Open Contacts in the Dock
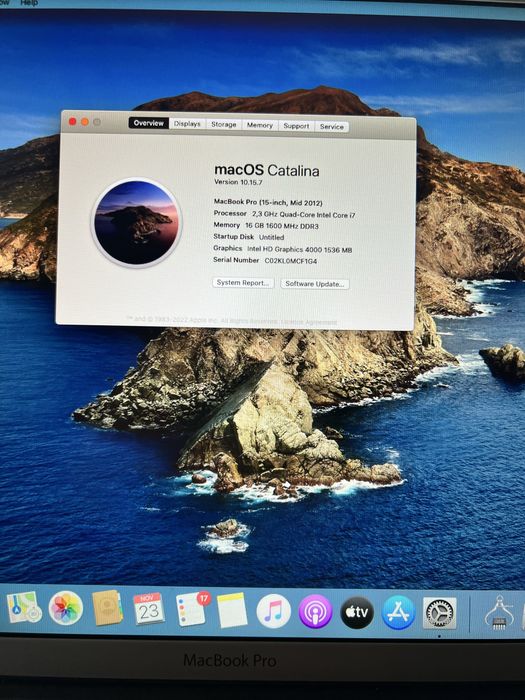The height and width of the screenshot is (700, 525). coord(107,608)
